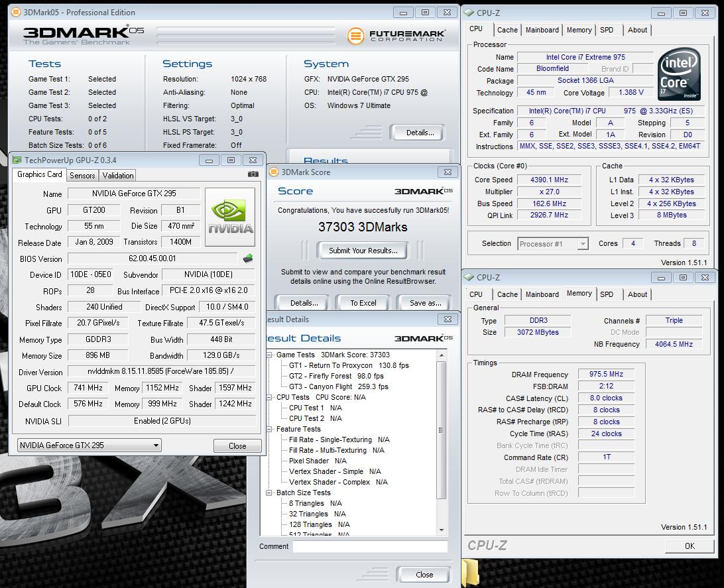Click OK button in CPU-Z window

pos(690,546)
